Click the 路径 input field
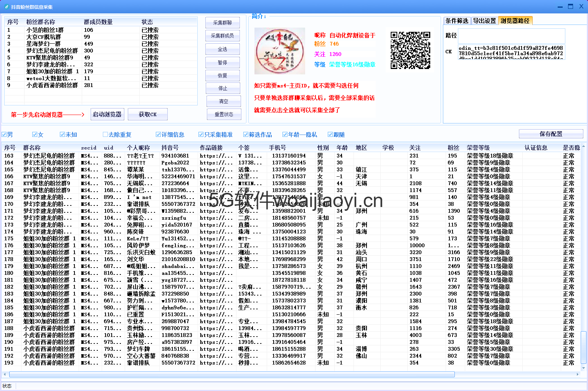The width and height of the screenshot is (588, 391). (x=511, y=36)
